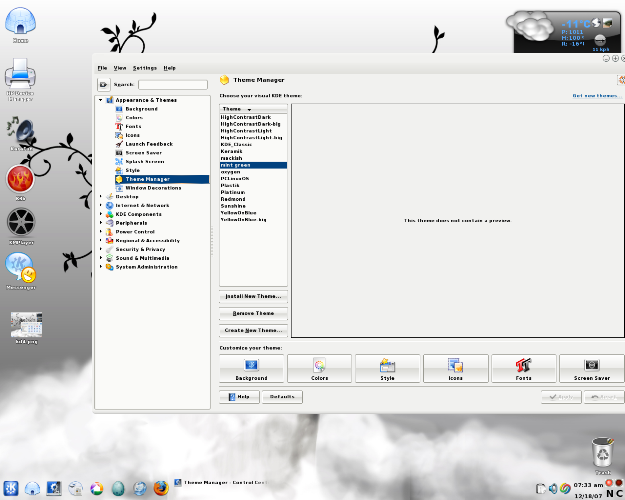
Task: Follow the Get new themes link
Action: click(597, 96)
